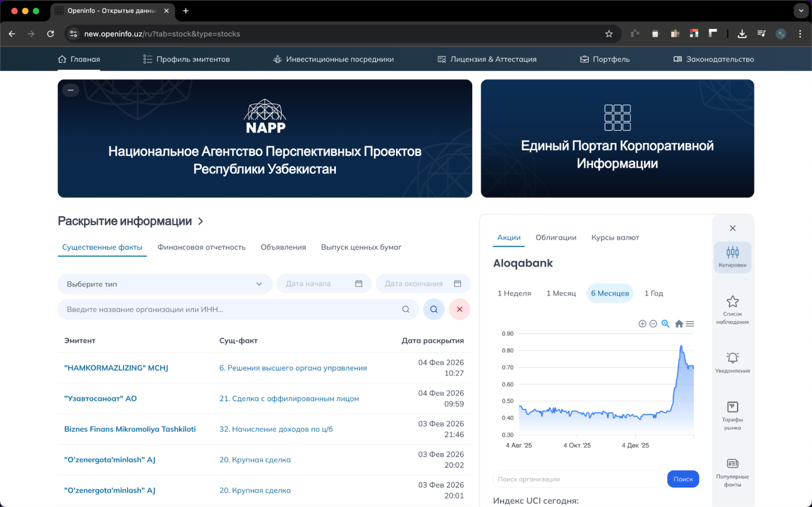
Task: Click the blue search magnifier button
Action: coord(434,309)
